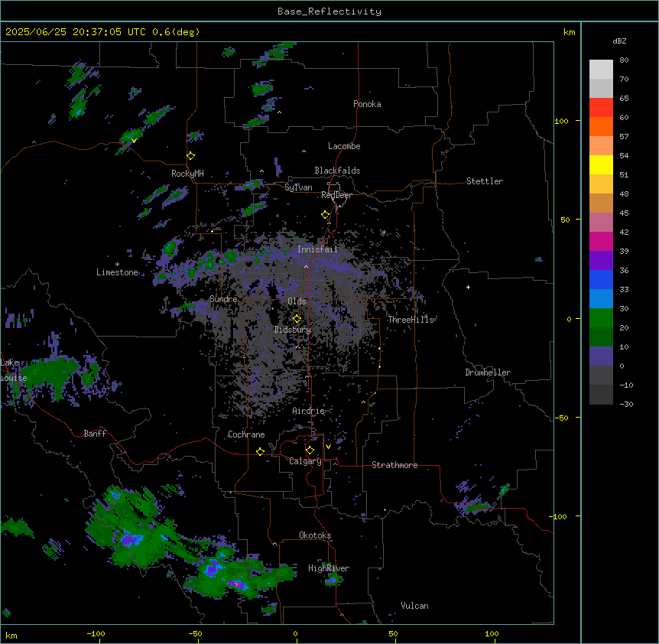Screen dimensions: 659x644
Task: Click the yellow v marker east of Calgary
Action: coord(328,447)
